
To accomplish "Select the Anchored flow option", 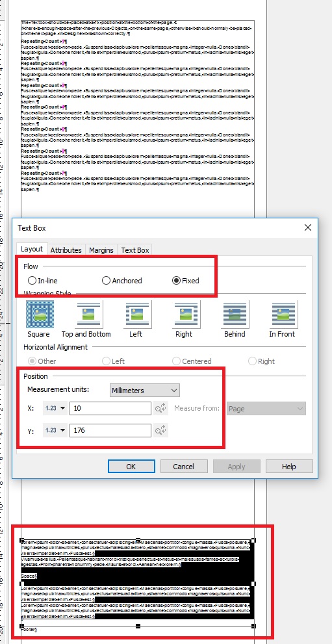I will [106, 281].
